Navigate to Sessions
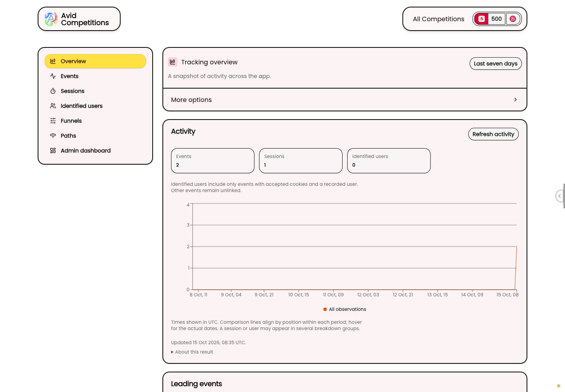 95,91
